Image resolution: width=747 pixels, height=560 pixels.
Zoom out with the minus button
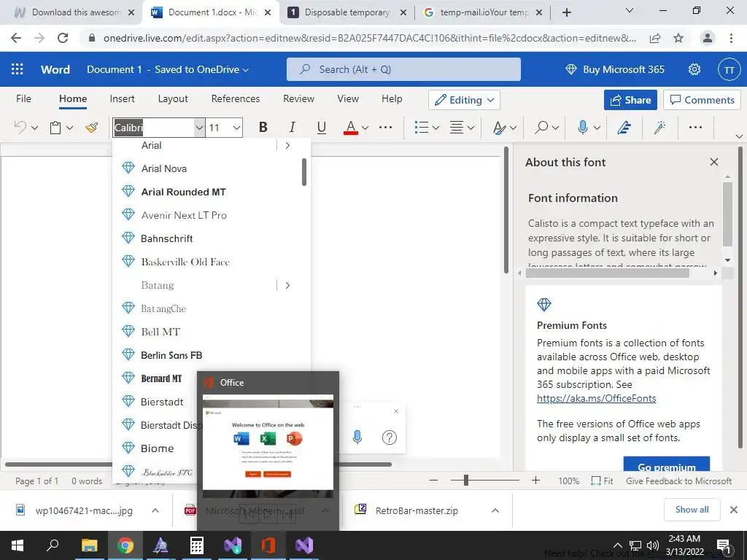click(x=433, y=481)
